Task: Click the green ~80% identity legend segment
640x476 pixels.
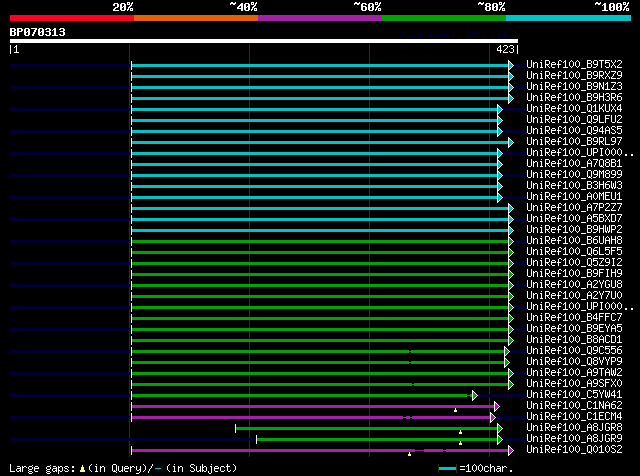Action: point(444,18)
